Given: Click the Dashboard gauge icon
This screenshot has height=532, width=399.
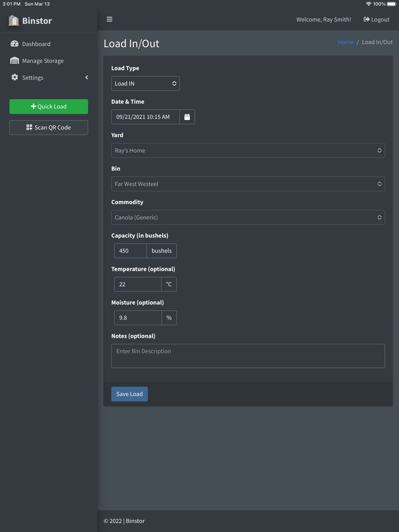Looking at the screenshot, I should pyautogui.click(x=15, y=44).
